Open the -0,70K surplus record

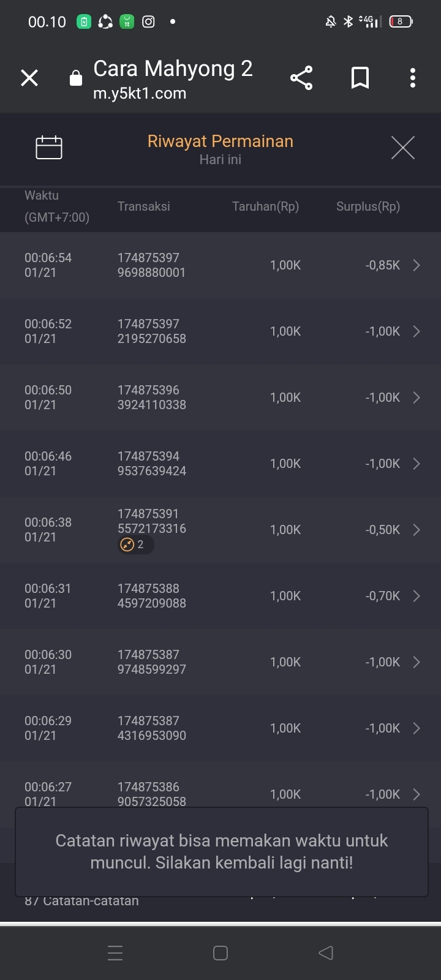[x=383, y=596]
